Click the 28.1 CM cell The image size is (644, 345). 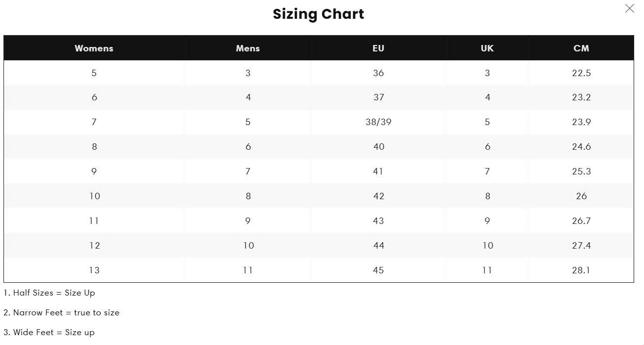tap(581, 270)
